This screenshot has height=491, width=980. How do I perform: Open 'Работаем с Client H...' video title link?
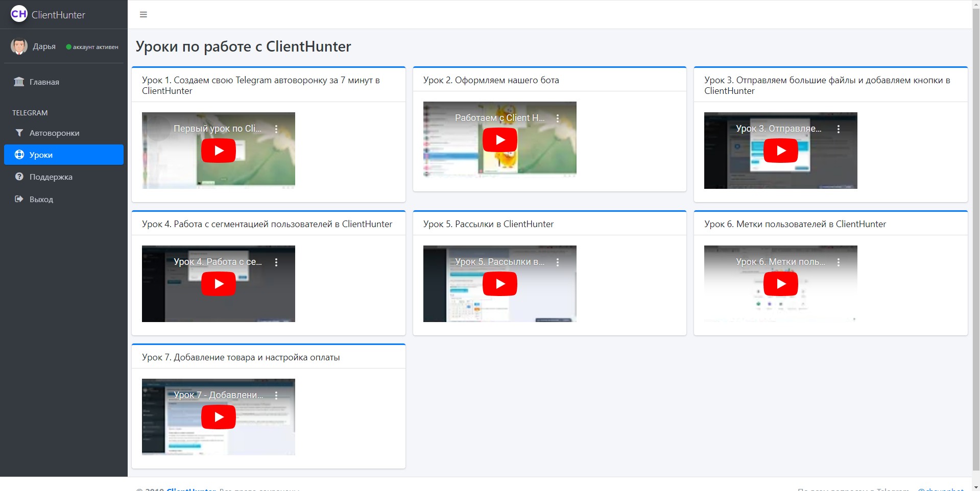pyautogui.click(x=500, y=118)
